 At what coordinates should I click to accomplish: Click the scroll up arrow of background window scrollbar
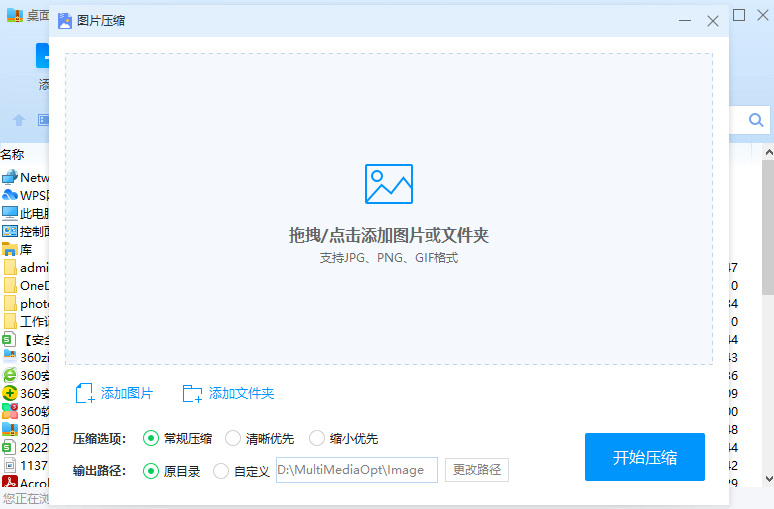(x=768, y=152)
